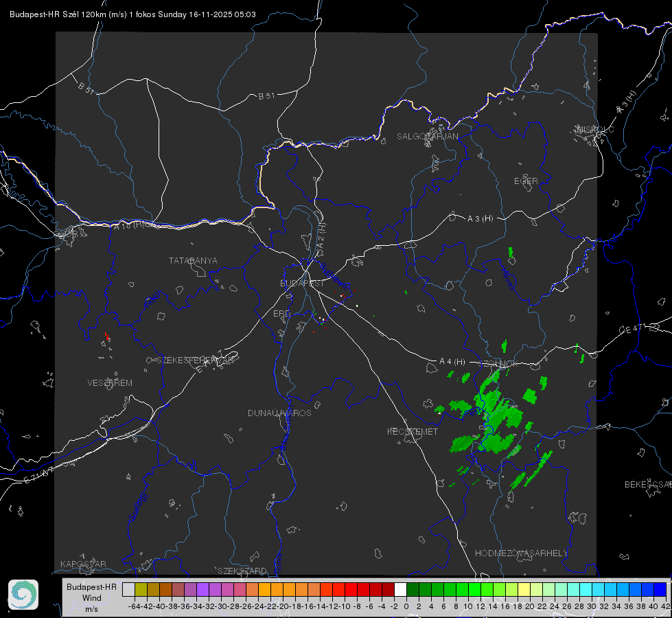Choose the deep blue swatch between 40 and 42
This screenshot has height=618, width=672.
660,590
